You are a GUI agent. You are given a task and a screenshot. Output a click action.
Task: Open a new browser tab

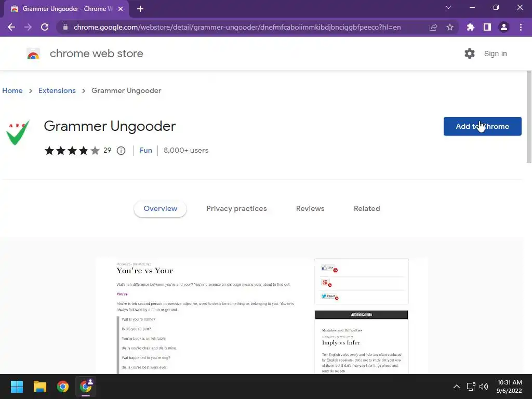click(x=140, y=9)
